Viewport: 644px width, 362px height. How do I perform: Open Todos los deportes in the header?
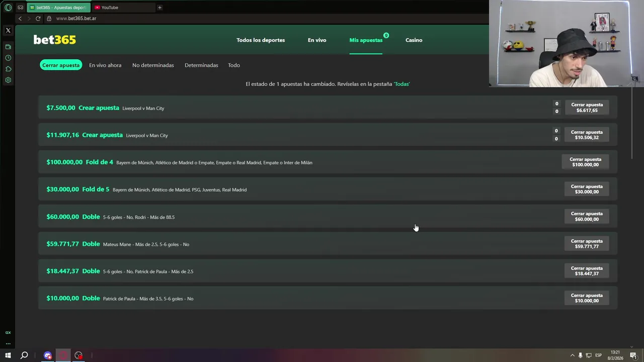click(261, 40)
